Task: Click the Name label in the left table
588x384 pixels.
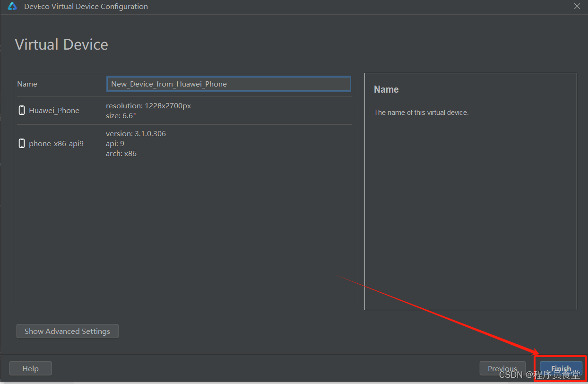Action: tap(27, 84)
